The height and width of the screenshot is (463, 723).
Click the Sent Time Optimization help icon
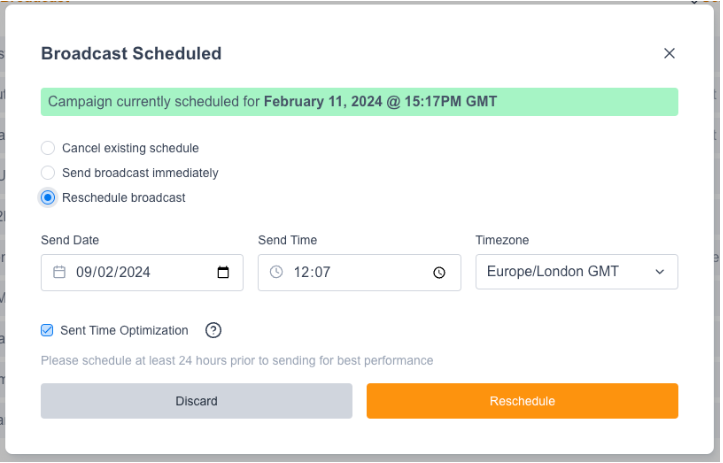[x=213, y=331]
